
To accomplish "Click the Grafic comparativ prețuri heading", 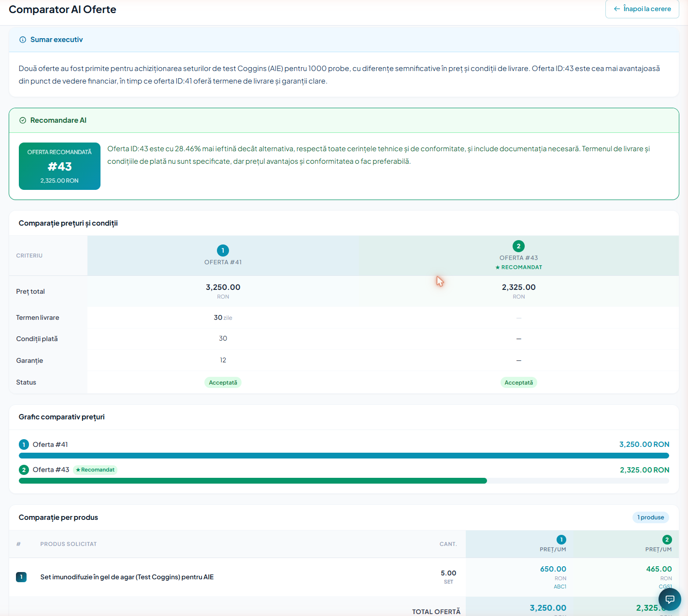I will point(61,417).
